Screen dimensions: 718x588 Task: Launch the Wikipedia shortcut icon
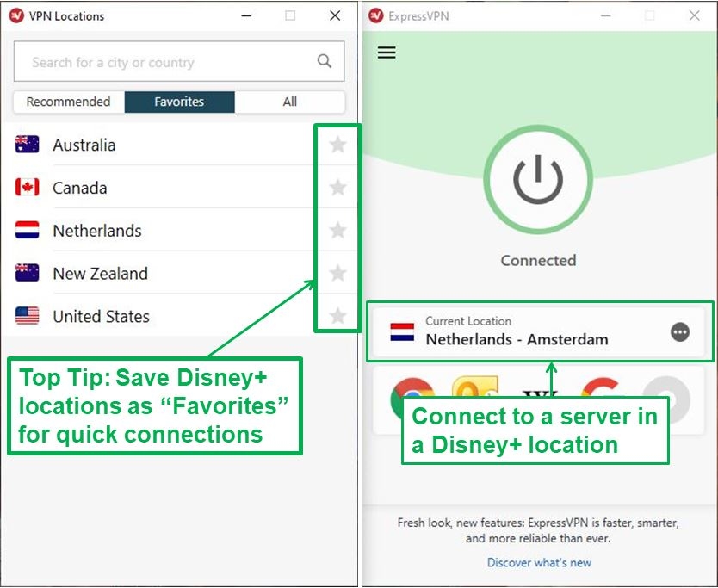(x=540, y=393)
